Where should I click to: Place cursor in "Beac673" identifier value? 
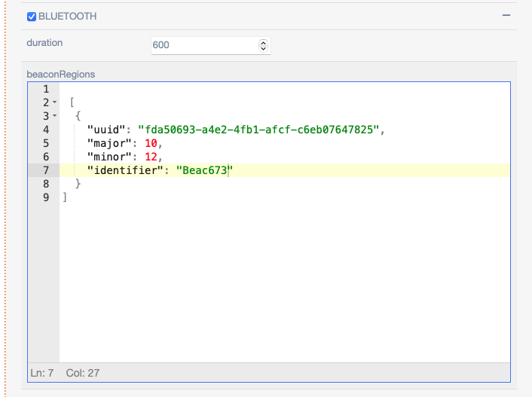204,170
